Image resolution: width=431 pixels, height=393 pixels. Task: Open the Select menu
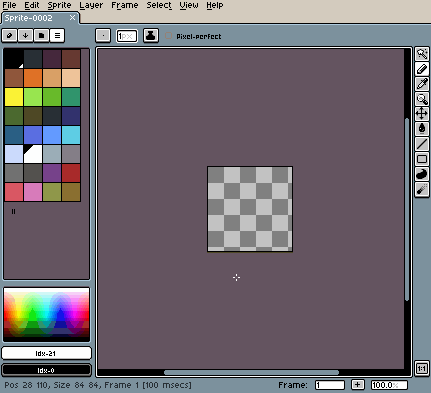159,5
